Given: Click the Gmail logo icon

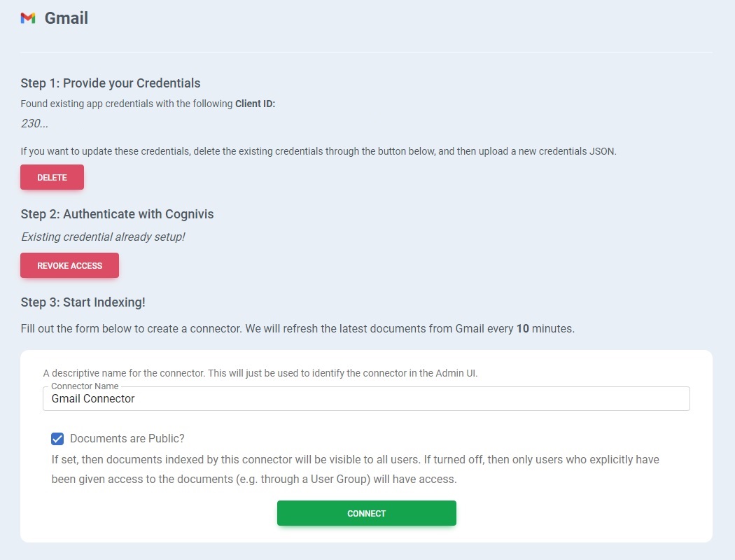Looking at the screenshot, I should 28,18.
